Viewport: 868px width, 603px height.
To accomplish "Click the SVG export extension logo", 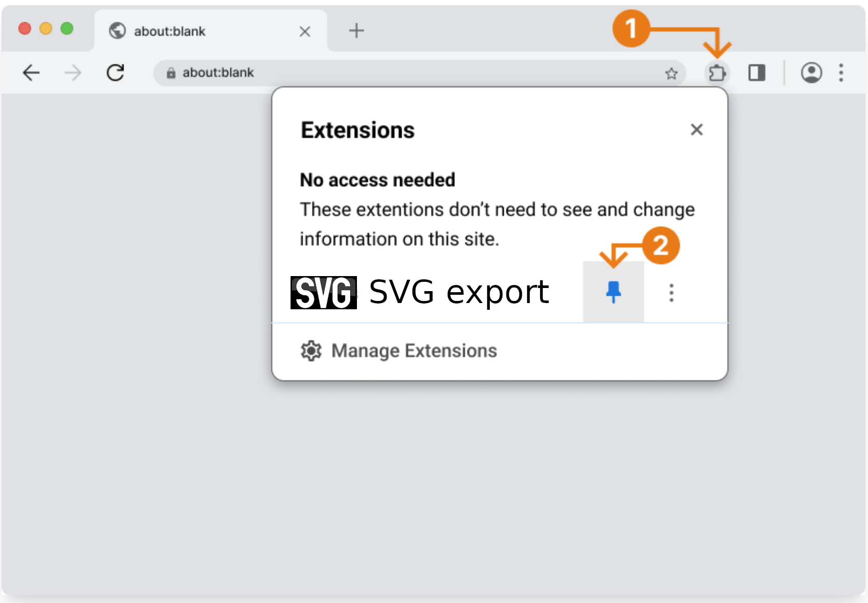I will point(323,293).
